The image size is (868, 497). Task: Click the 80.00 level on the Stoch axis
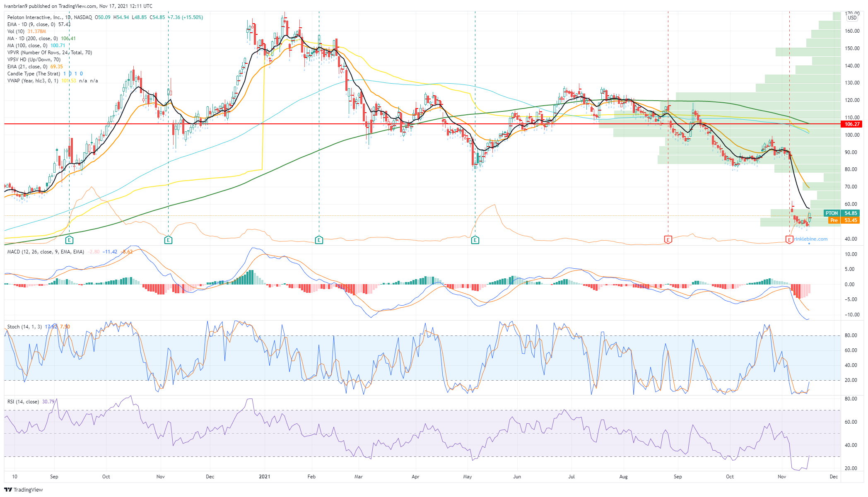click(x=851, y=335)
